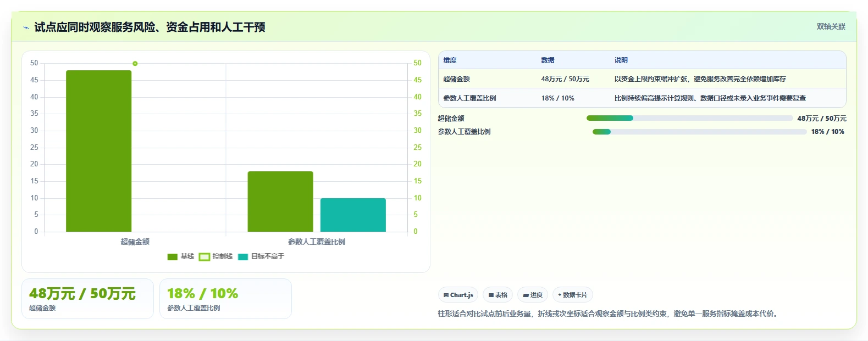Click the green 基线 legend swatch

[173, 256]
